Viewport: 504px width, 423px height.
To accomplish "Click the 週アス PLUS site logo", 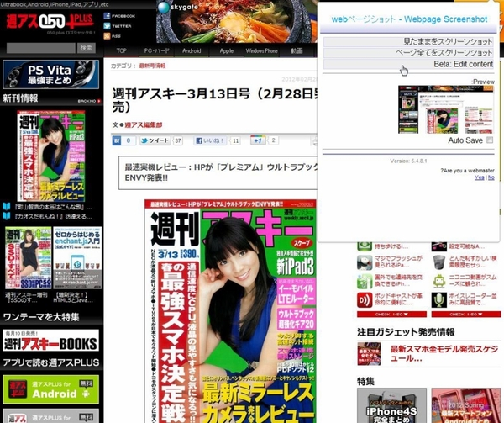I will pyautogui.click(x=50, y=21).
